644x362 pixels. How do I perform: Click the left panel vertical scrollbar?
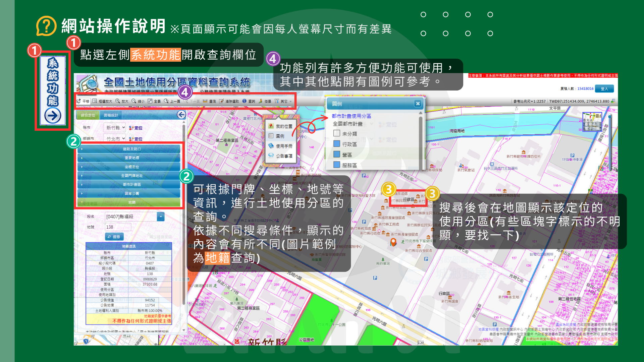pyautogui.click(x=184, y=215)
